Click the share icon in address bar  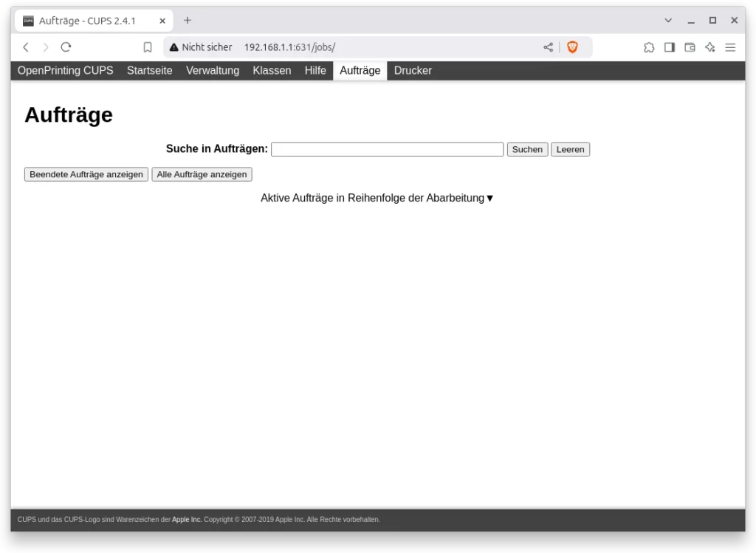point(548,47)
